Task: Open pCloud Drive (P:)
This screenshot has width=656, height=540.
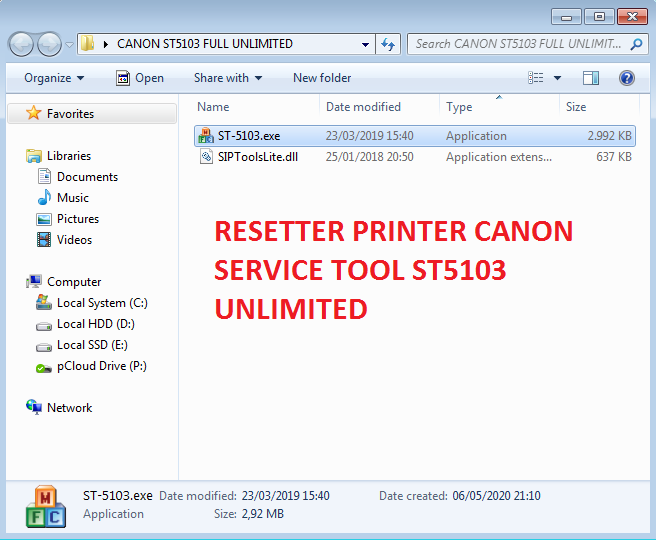Action: [102, 366]
